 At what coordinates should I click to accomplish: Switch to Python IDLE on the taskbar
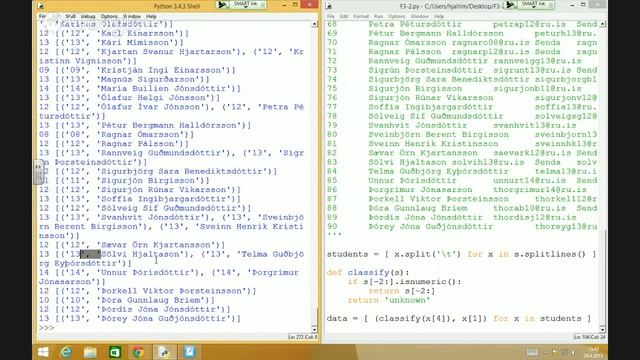164,351
